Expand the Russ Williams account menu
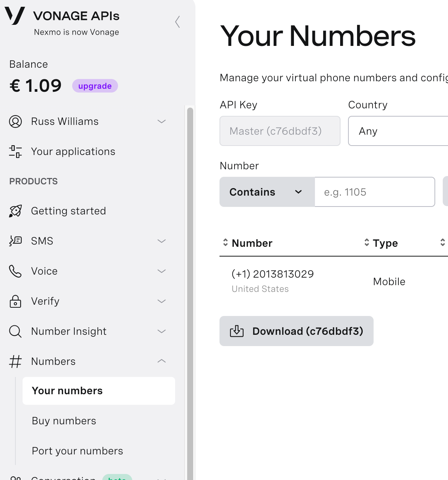This screenshot has height=480, width=448. [x=162, y=122]
